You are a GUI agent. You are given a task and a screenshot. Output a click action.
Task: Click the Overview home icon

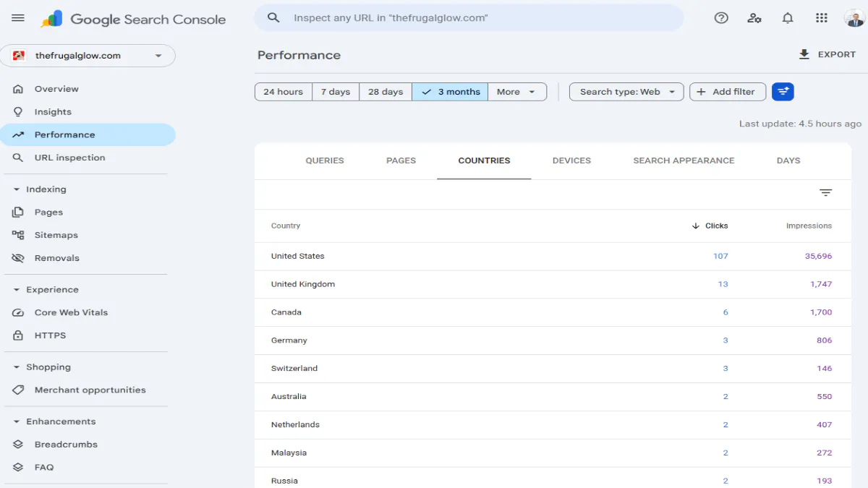(18, 89)
